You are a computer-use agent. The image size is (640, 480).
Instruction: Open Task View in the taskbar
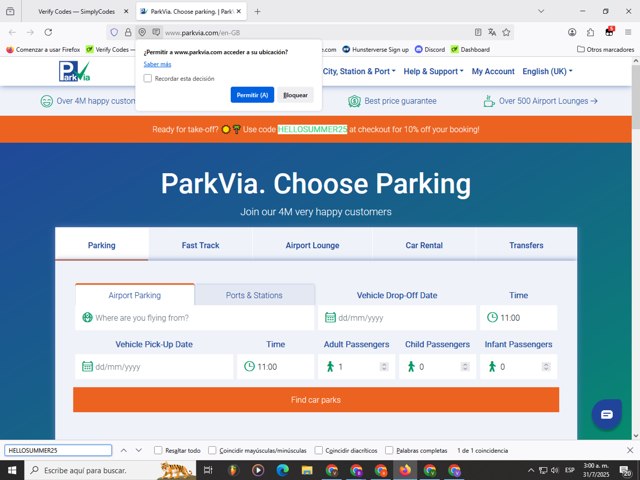tap(208, 470)
